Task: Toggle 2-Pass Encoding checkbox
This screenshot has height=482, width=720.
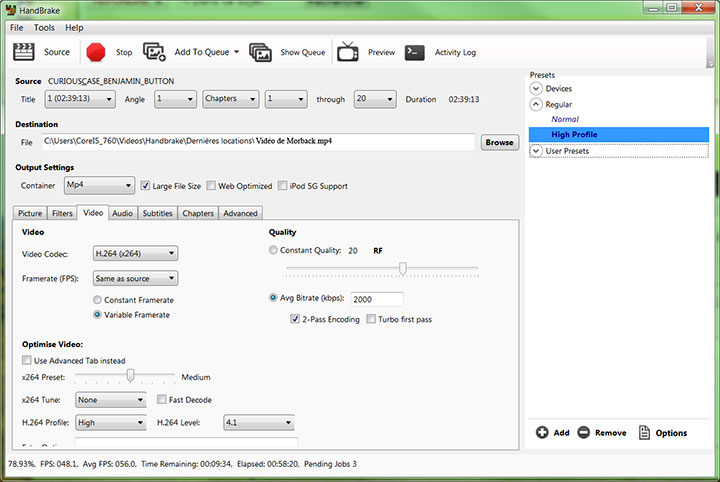Action: (295, 319)
